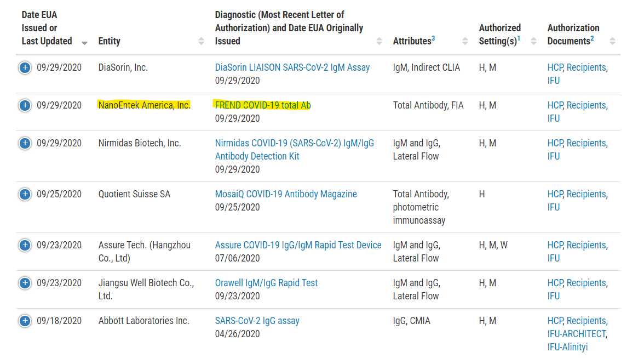Viewport: 644px width, 358px height.
Task: Select the 09/25/2020 date in first column
Action: [x=59, y=194]
